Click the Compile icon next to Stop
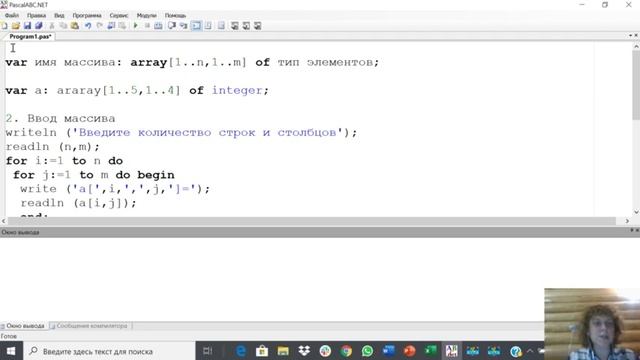This screenshot has height=360, width=640. point(158,26)
